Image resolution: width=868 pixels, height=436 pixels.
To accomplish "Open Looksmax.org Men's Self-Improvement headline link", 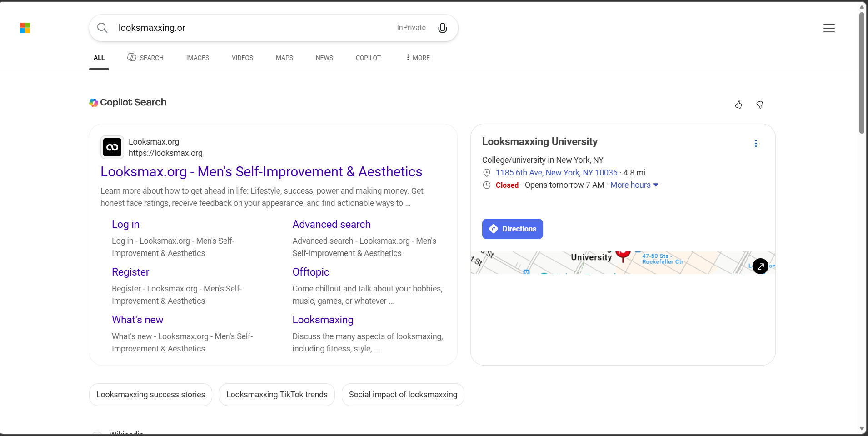I will point(261,171).
